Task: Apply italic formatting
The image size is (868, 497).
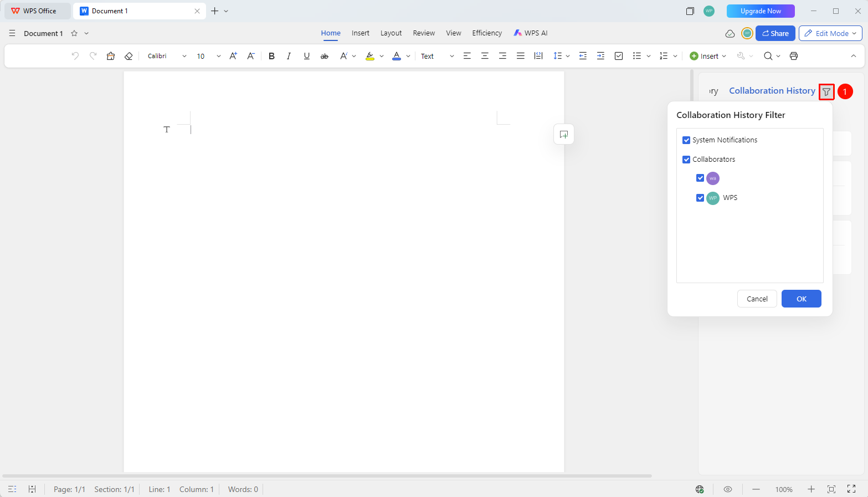Action: coord(289,56)
